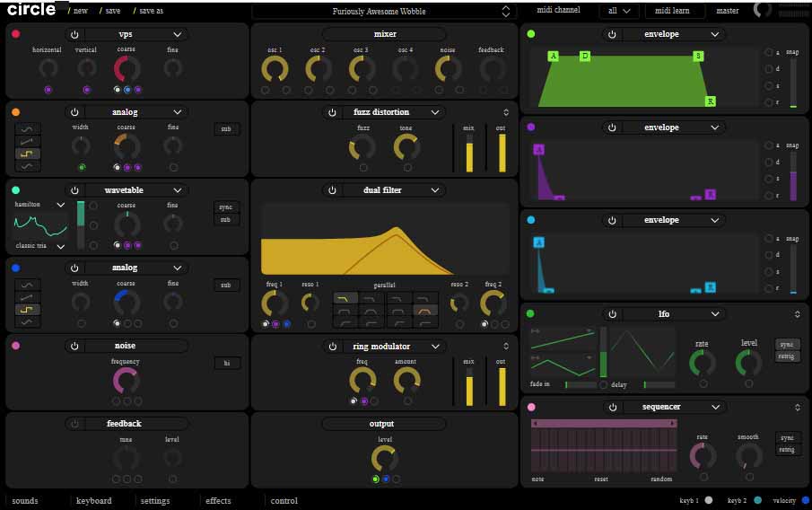
Task: Click the ring modulator out slider
Action: (502, 386)
